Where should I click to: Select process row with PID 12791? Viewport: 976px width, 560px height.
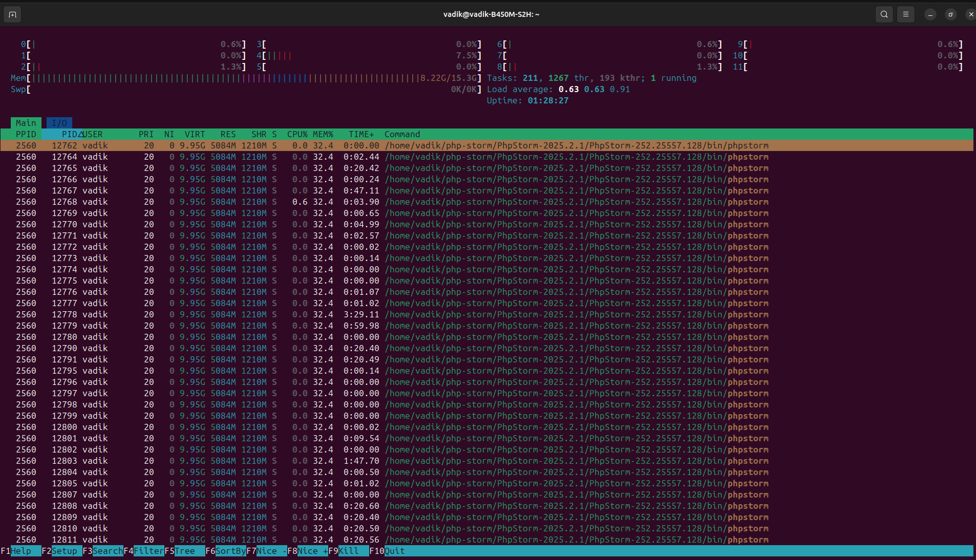click(x=487, y=359)
